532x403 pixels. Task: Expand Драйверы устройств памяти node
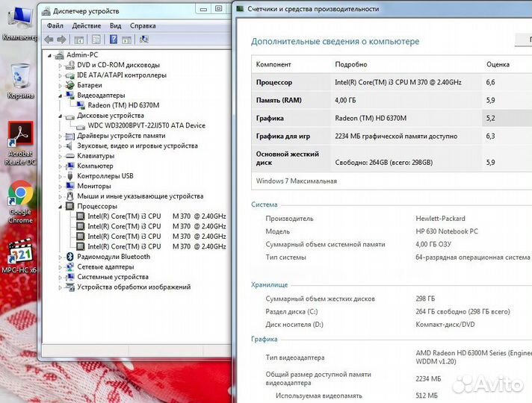click(x=60, y=137)
